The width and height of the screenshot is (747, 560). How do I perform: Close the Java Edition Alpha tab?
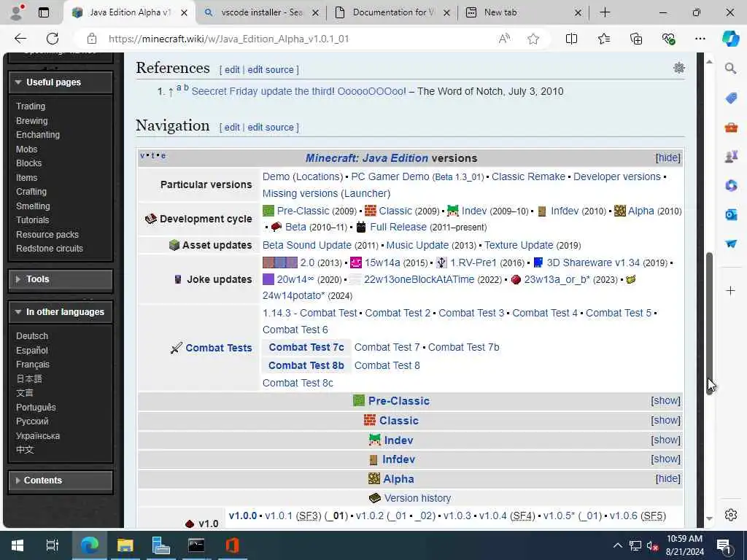point(184,13)
